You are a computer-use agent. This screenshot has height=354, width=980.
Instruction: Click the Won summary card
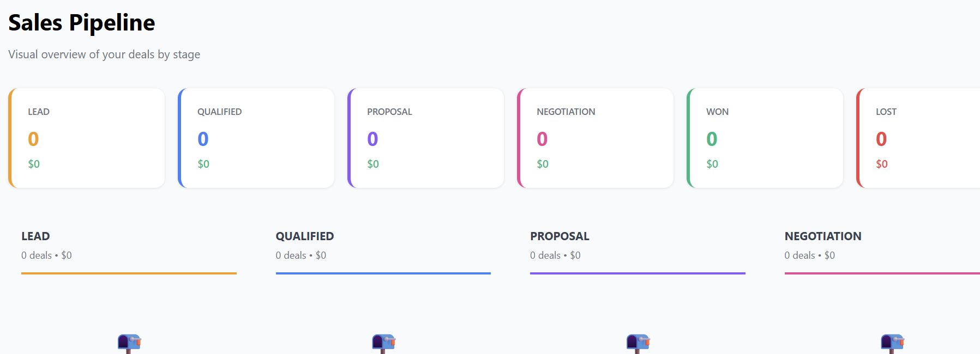point(766,138)
